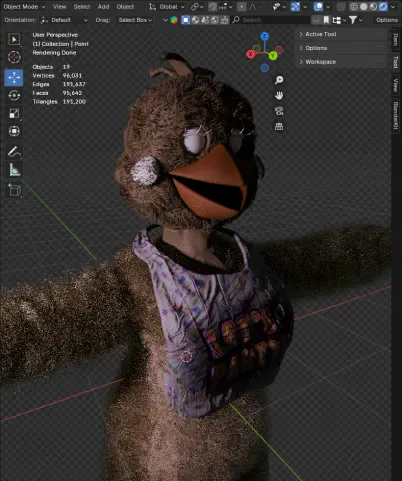Open the pivot point dropdown
Screen dimensions: 402x481
(197, 7)
